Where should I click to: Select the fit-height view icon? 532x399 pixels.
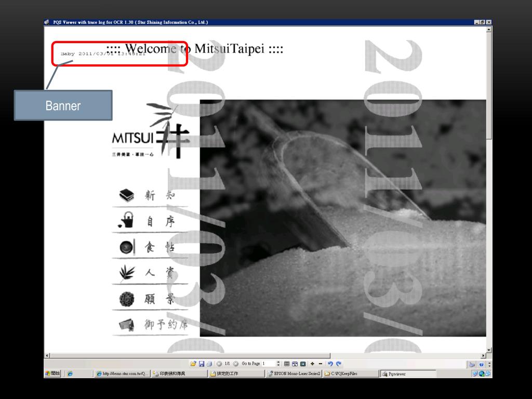click(287, 364)
